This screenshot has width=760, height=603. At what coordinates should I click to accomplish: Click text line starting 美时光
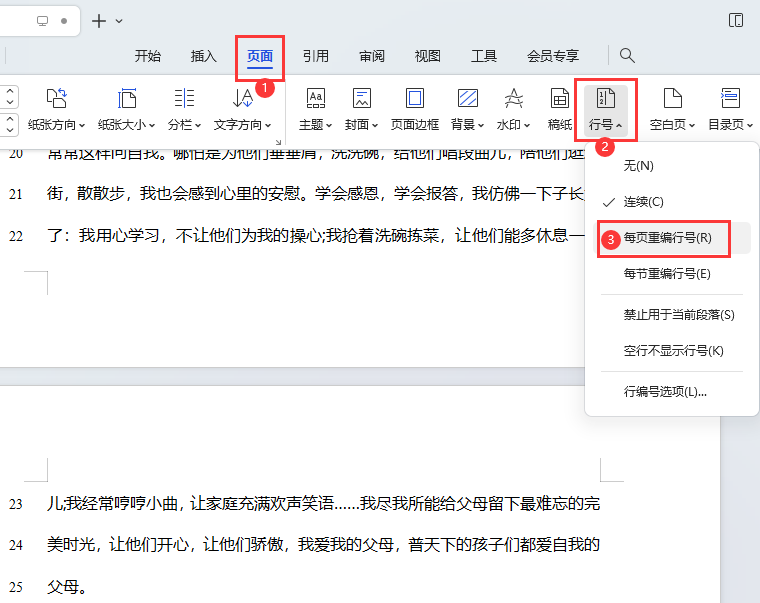click(323, 545)
